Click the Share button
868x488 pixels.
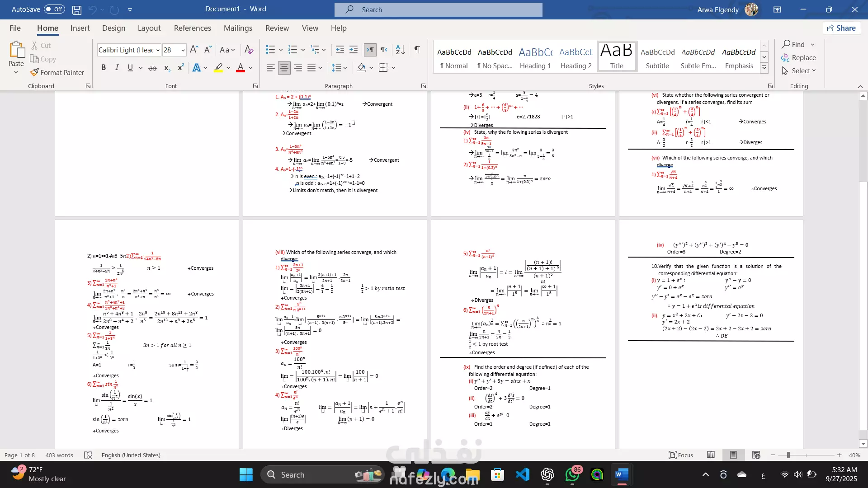tap(841, 28)
